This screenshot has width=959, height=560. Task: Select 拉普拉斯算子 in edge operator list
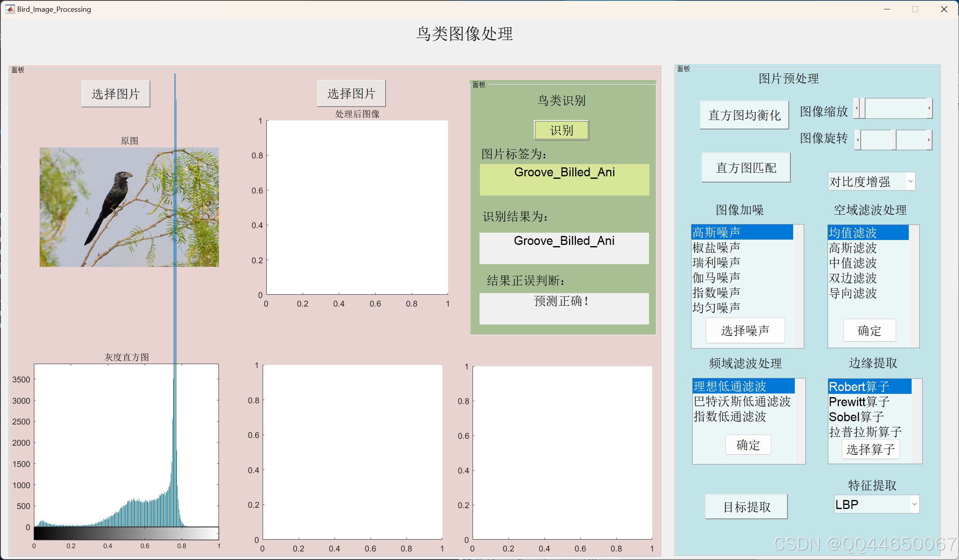(x=865, y=432)
